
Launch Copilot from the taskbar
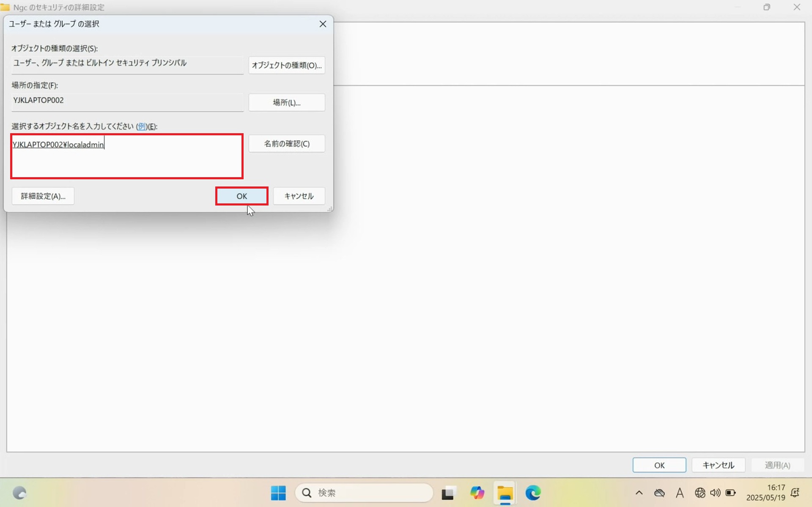pos(477,493)
